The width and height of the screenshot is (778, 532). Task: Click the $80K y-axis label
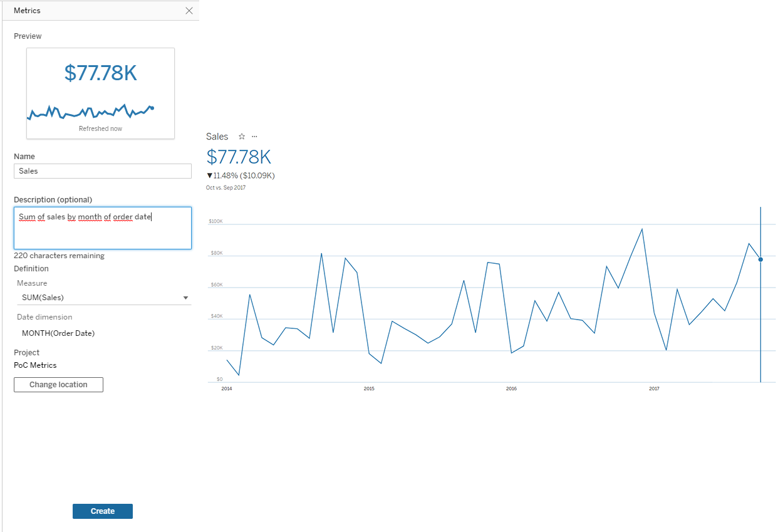[x=216, y=253]
